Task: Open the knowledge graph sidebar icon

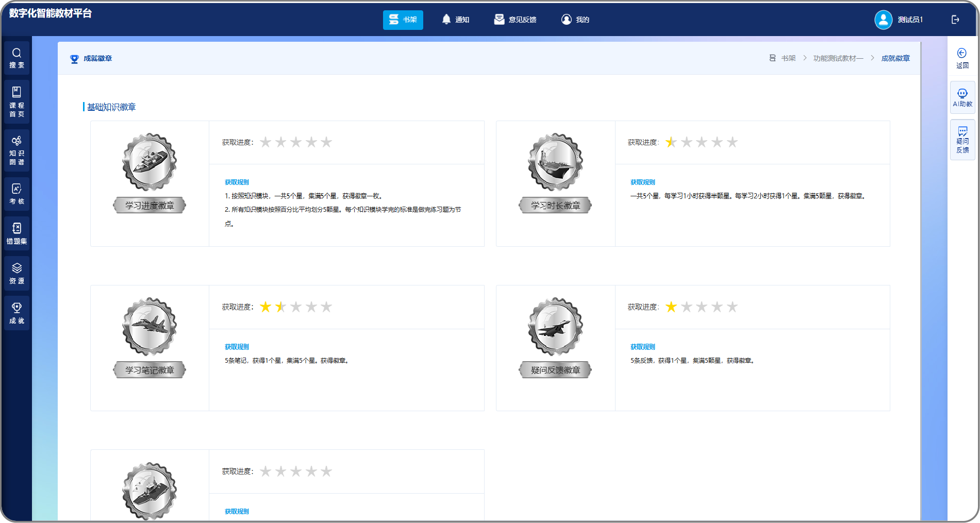Action: 16,150
